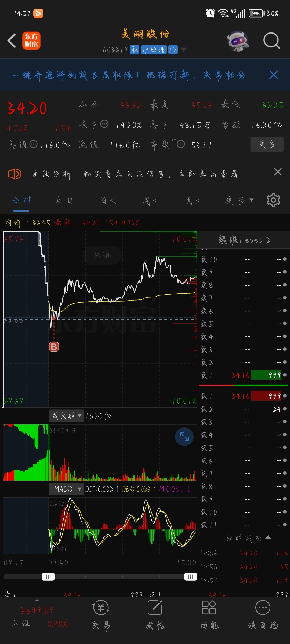Open chart settings gear

273,200
